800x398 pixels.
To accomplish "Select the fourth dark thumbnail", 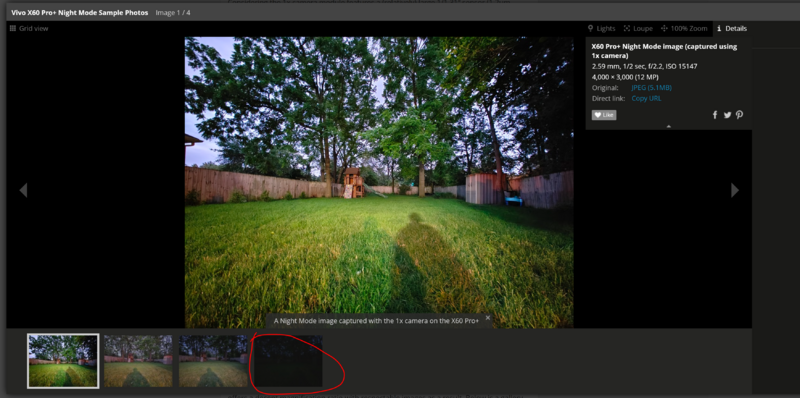I will click(x=288, y=361).
